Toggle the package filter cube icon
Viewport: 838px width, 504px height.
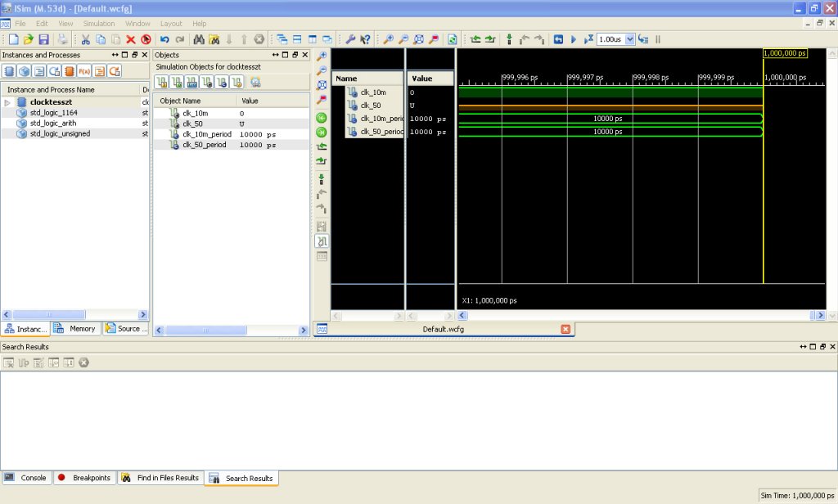coord(24,71)
